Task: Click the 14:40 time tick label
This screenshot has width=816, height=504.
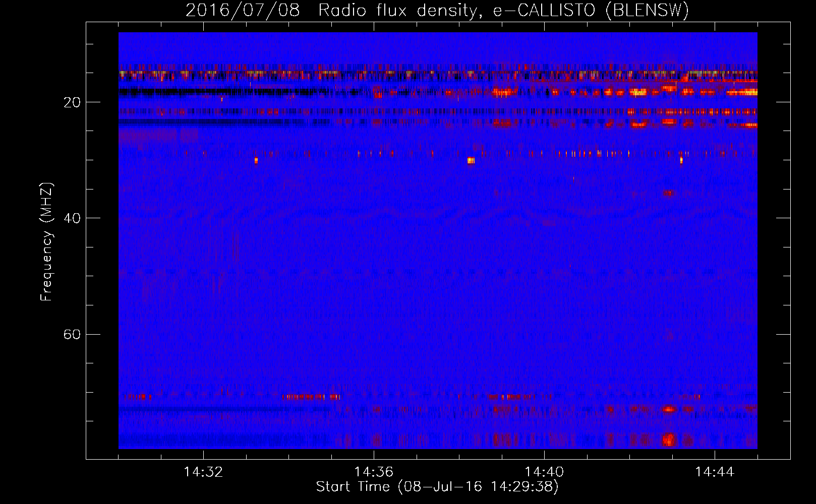Action: coord(544,472)
